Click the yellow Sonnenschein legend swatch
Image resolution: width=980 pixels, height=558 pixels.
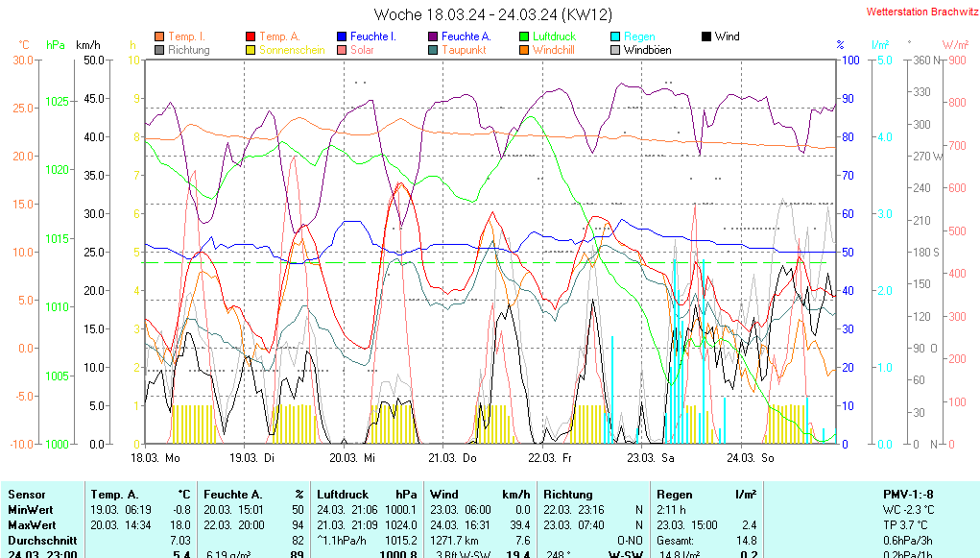(251, 50)
